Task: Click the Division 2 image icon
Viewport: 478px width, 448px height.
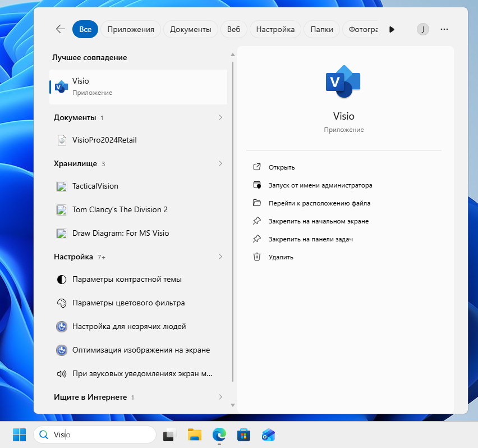Action: pyautogui.click(x=62, y=210)
